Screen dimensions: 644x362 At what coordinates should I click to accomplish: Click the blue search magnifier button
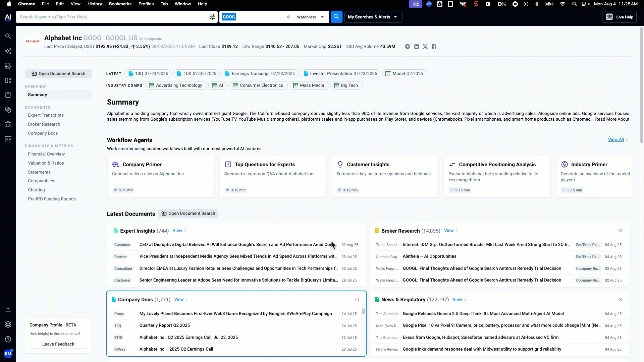click(336, 17)
